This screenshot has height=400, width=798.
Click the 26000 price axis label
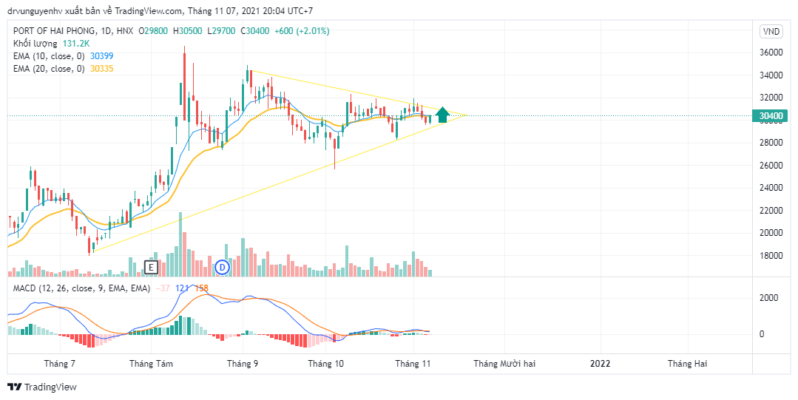coord(771,165)
